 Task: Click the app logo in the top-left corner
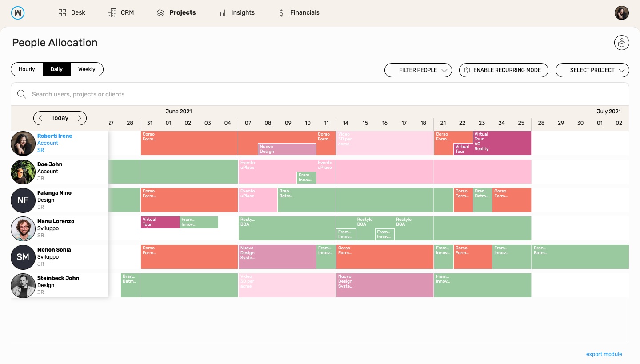(x=17, y=13)
